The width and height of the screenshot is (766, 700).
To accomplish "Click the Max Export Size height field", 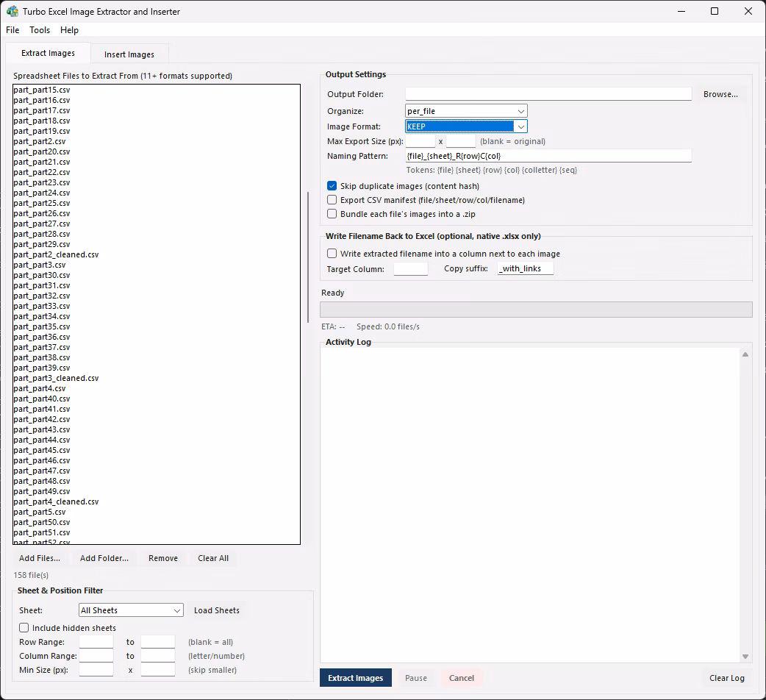I will (461, 141).
